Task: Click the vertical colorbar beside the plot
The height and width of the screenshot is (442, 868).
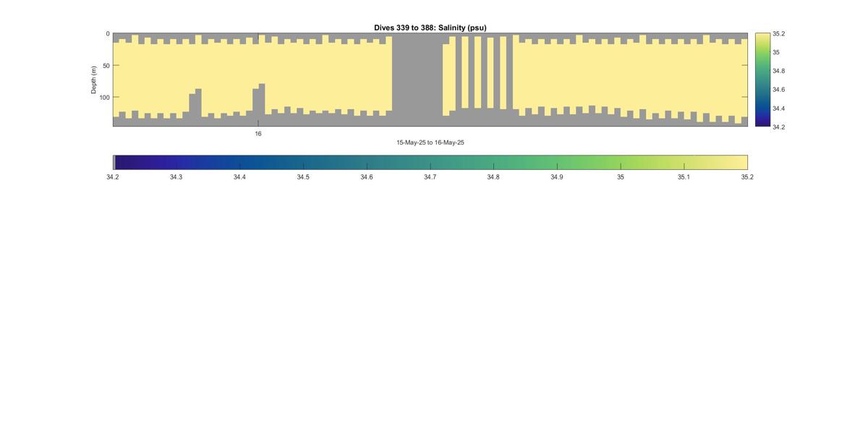Action: [762, 80]
